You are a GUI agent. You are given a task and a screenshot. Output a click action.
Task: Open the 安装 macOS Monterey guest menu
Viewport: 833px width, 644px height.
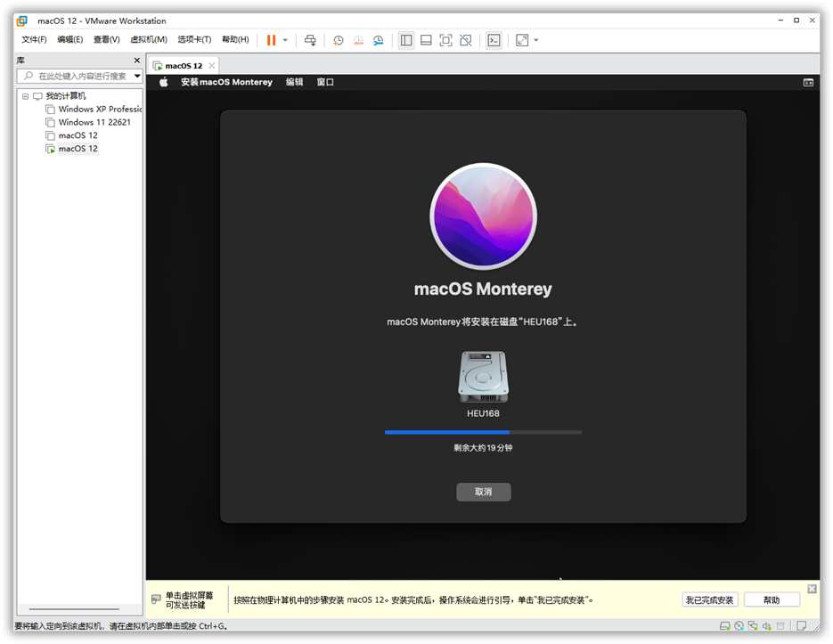(226, 82)
